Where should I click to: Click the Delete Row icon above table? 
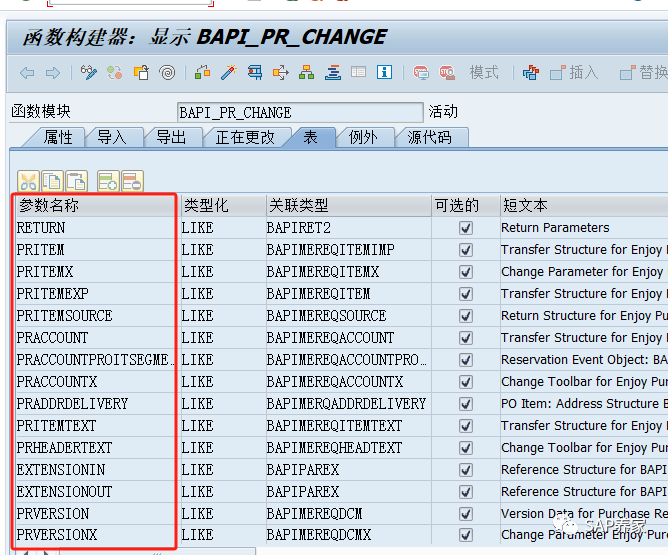coord(132,181)
